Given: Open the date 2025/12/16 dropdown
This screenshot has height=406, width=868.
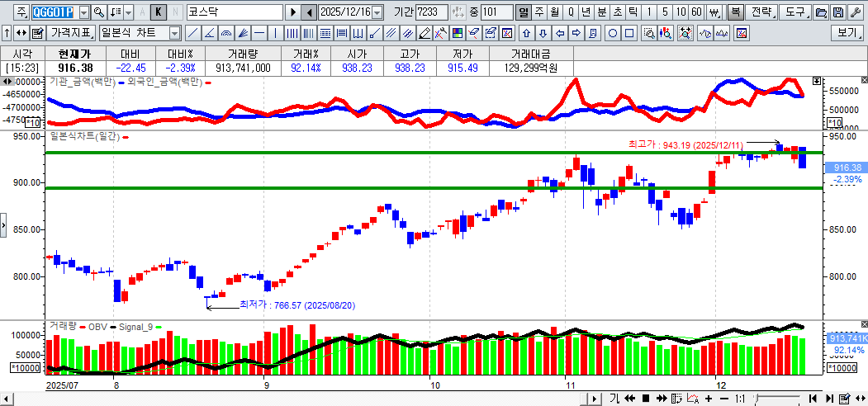Looking at the screenshot, I should click(x=377, y=12).
